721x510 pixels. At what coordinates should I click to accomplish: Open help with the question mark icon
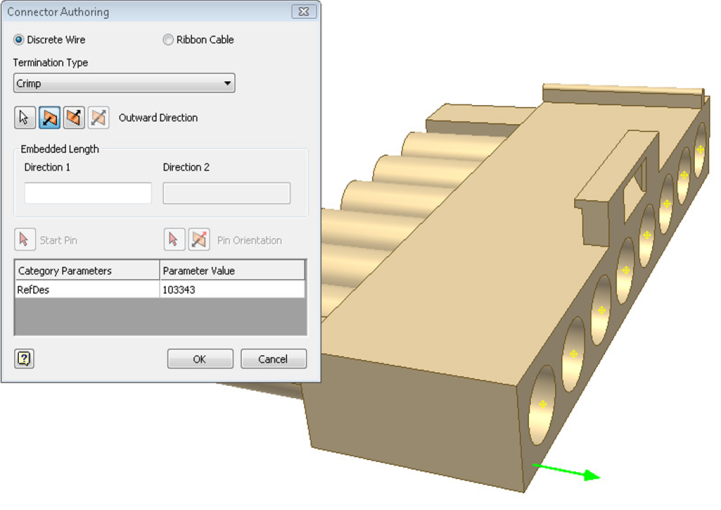click(24, 358)
